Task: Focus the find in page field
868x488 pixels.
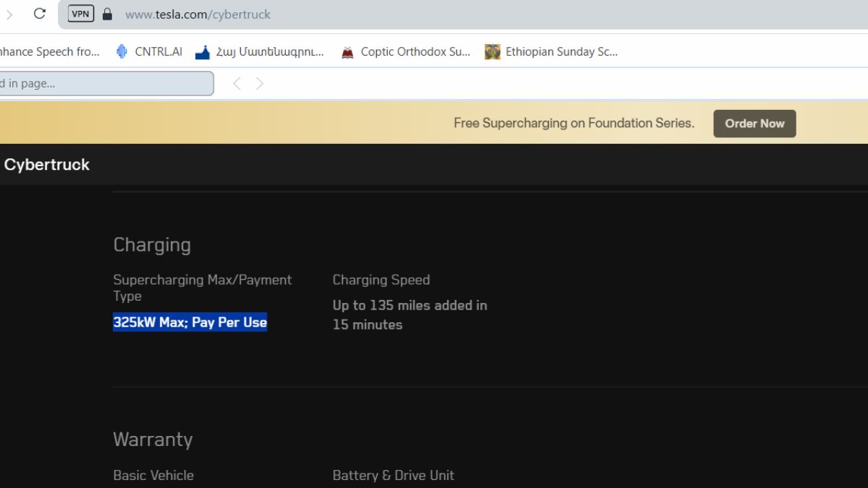Action: point(105,84)
